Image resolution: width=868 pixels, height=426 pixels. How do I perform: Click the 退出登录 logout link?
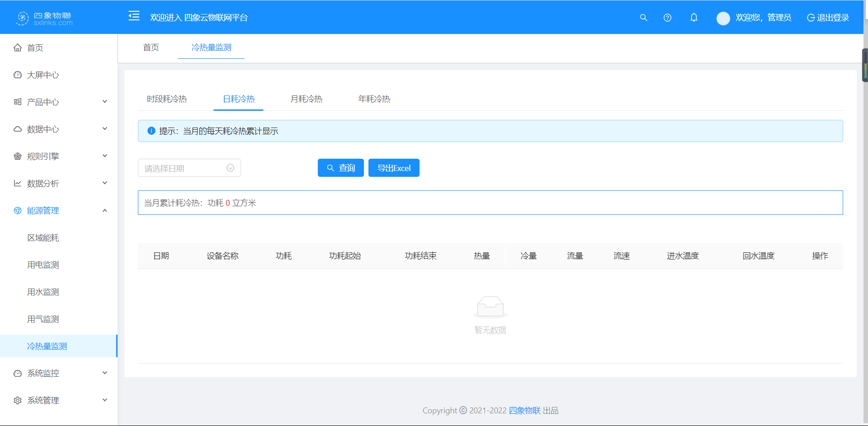coord(833,18)
